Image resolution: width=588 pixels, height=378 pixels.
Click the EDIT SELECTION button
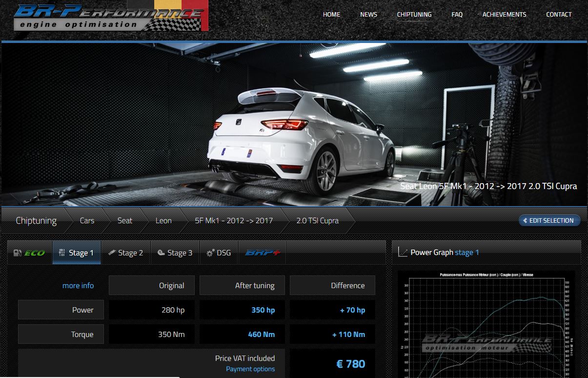(549, 221)
